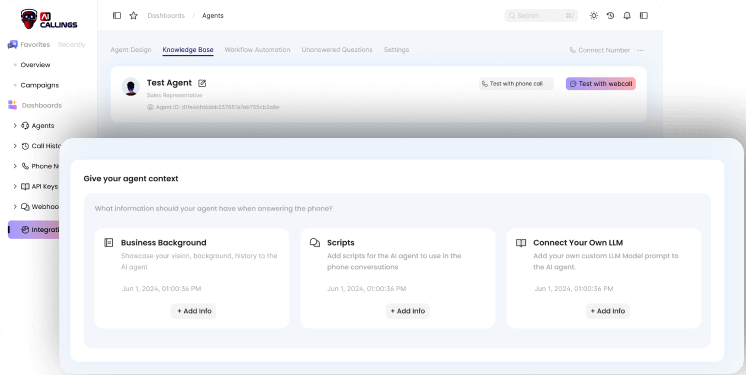The height and width of the screenshot is (375, 746).
Task: Open notifications bell icon
Action: tap(627, 16)
